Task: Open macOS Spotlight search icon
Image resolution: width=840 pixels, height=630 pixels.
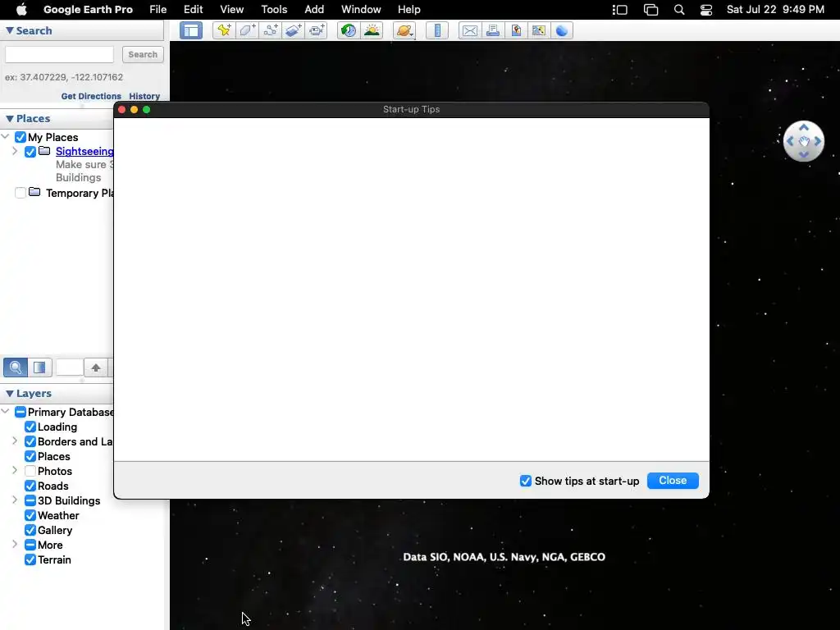Action: pyautogui.click(x=678, y=10)
